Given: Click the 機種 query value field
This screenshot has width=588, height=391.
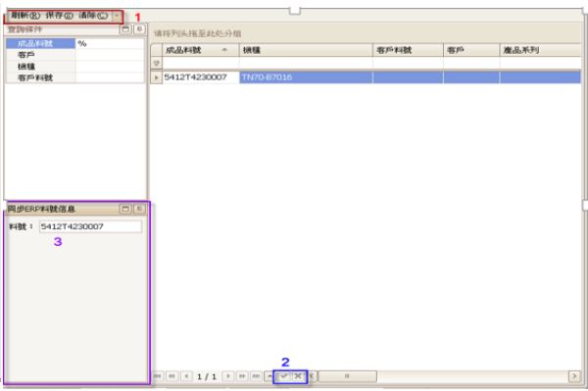Looking at the screenshot, I should pos(110,67).
